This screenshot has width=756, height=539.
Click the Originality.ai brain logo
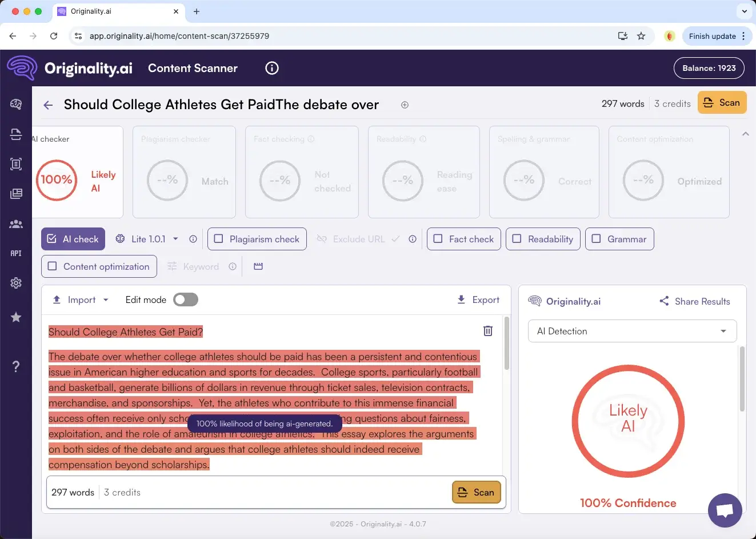pos(22,68)
